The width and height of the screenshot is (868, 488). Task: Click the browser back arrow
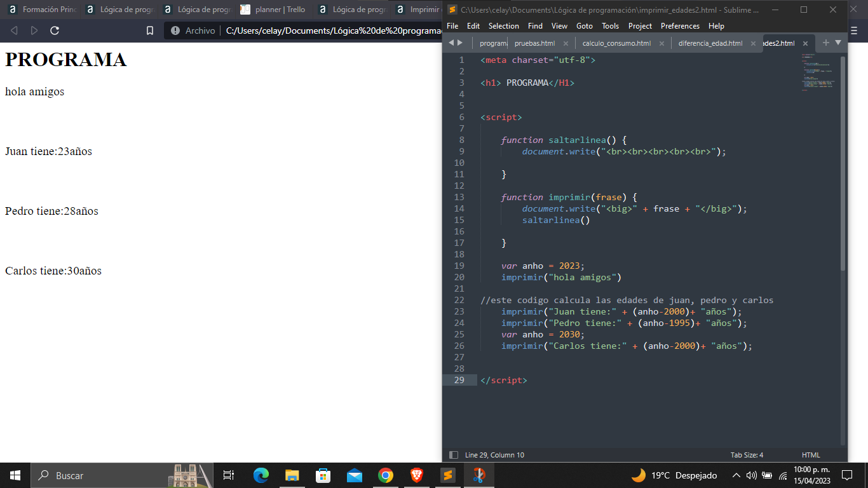(x=15, y=30)
